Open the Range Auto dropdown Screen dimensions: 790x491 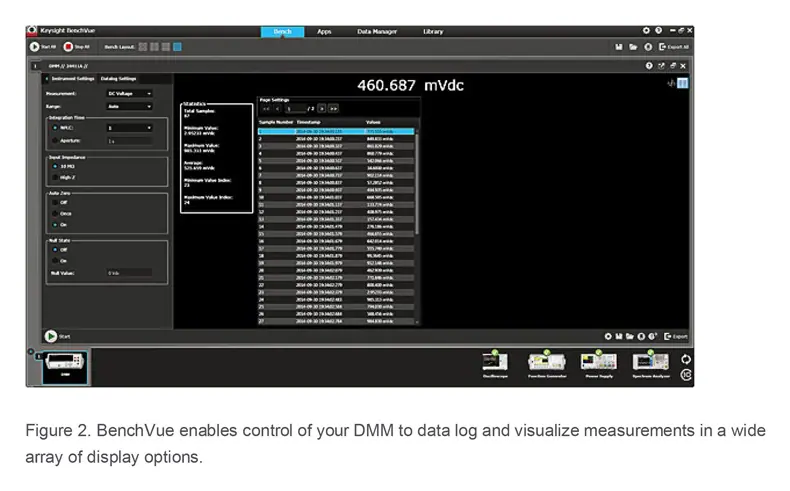[x=129, y=106]
